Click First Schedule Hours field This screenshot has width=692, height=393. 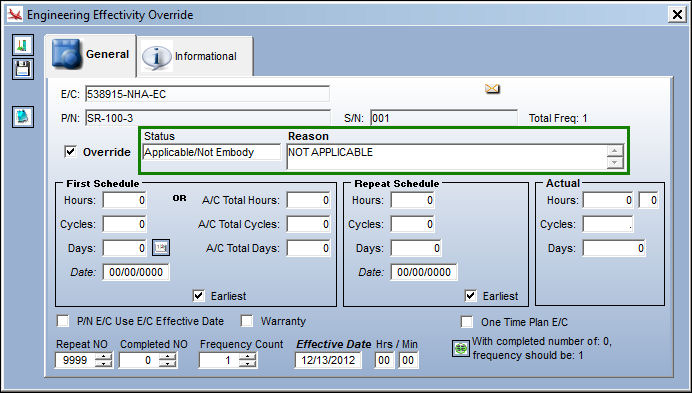[x=124, y=200]
